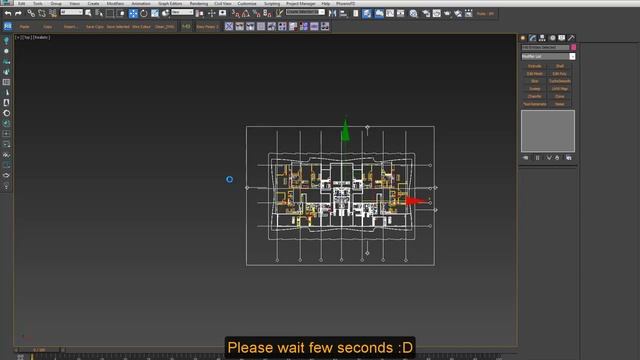Choose the Select Object tool
The image size is (640, 360).
(88, 13)
